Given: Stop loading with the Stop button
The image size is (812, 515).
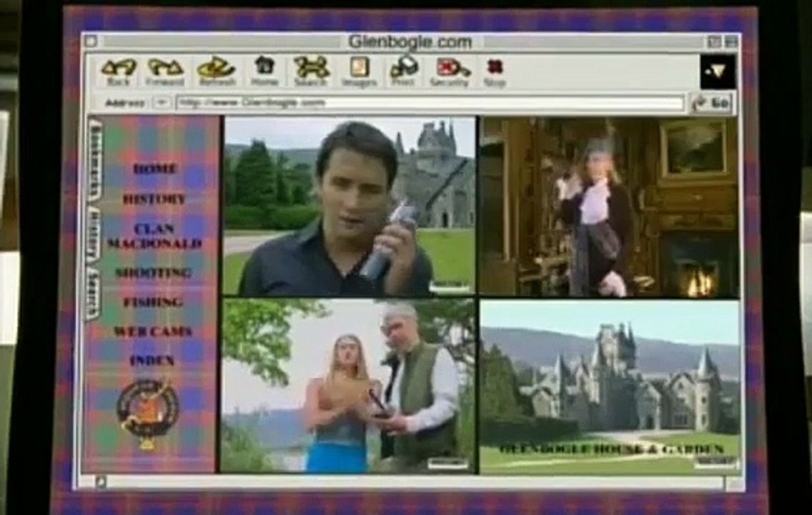Looking at the screenshot, I should pos(495,72).
